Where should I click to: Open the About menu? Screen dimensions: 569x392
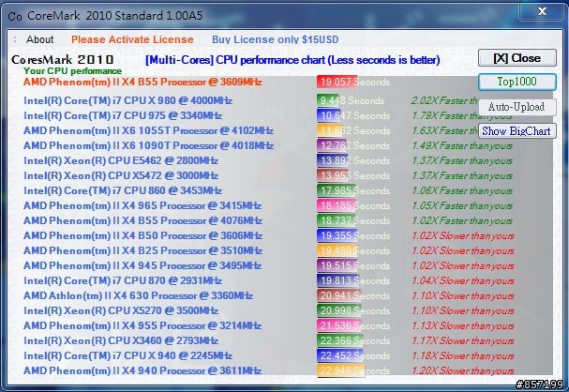pyautogui.click(x=39, y=39)
